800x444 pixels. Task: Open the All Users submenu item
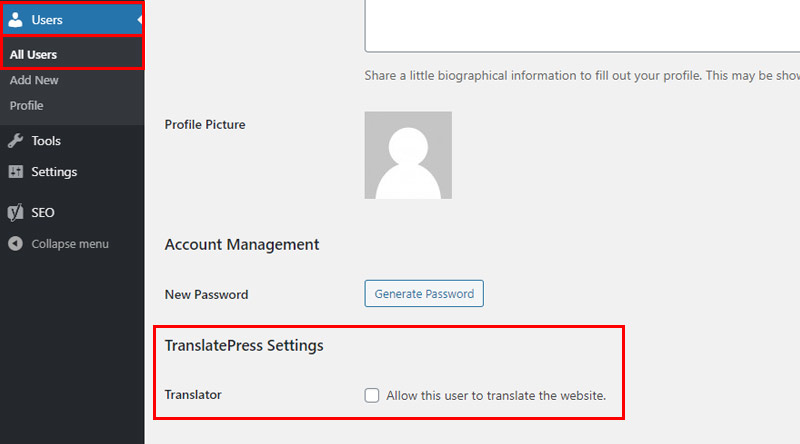point(33,54)
